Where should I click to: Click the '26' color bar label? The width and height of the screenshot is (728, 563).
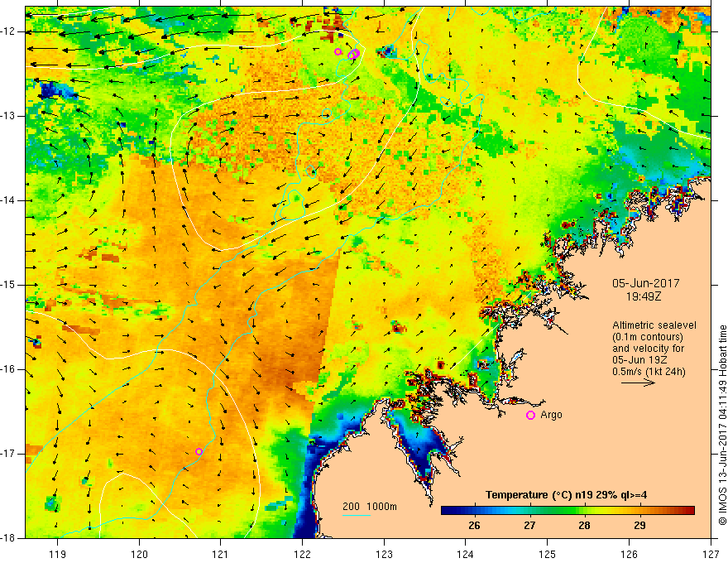click(x=474, y=525)
